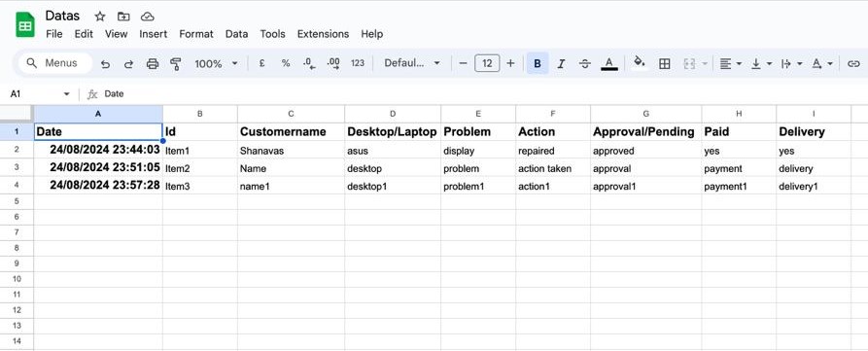Open the Borders tool

coord(664,63)
